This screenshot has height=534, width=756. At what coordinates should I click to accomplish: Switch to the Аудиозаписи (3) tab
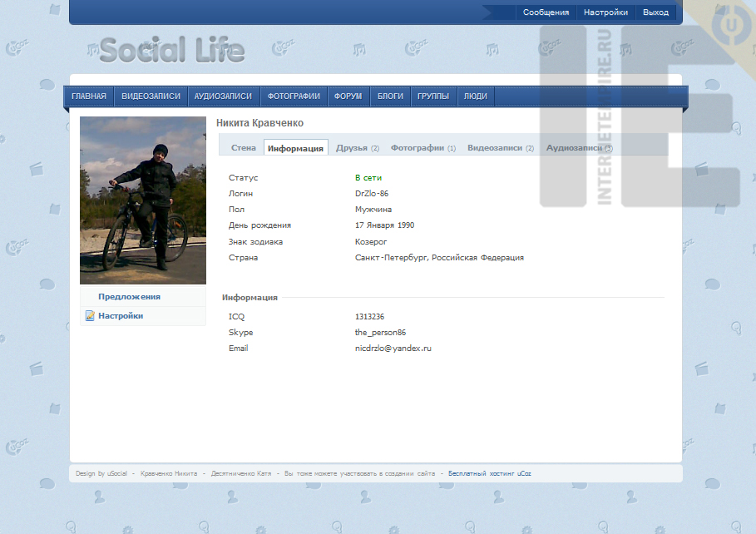[x=579, y=147]
